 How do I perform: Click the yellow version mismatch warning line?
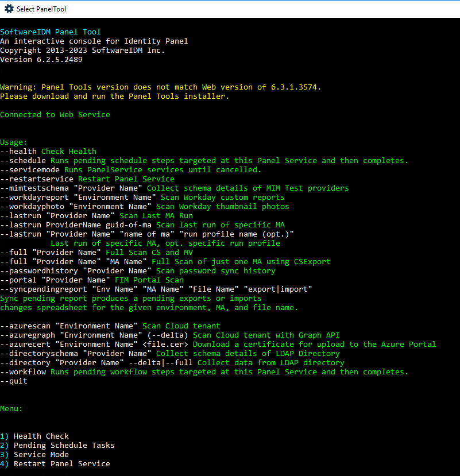(x=161, y=87)
